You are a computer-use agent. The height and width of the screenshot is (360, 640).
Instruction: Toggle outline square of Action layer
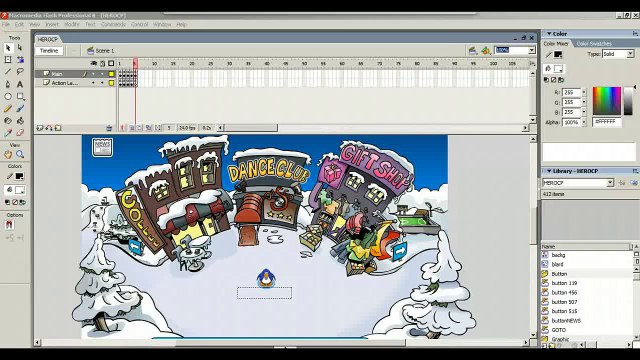111,83
